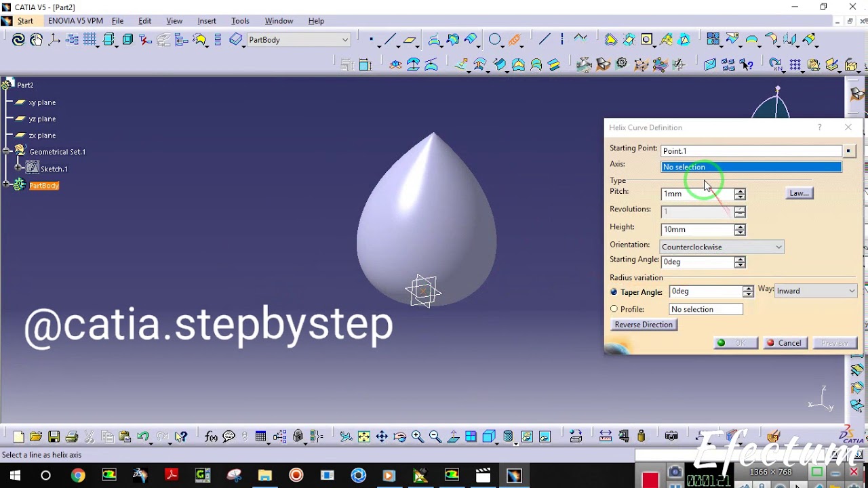The height and width of the screenshot is (488, 868).
Task: Open Google Chrome from the taskbar
Action: (77, 476)
